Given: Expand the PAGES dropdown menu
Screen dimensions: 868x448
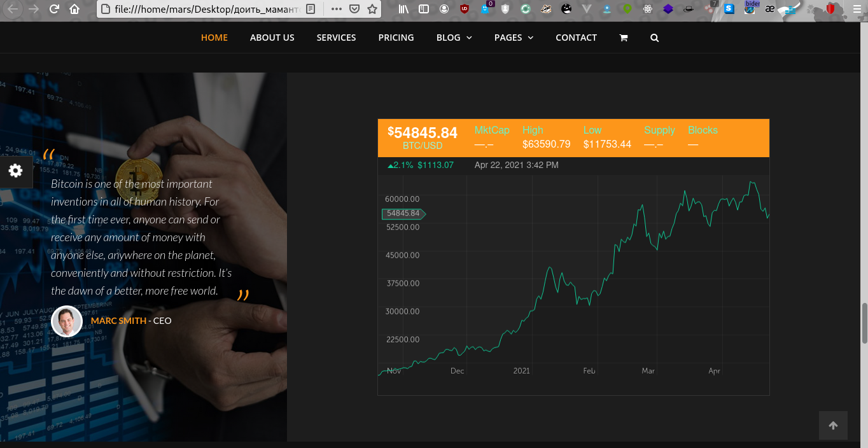Looking at the screenshot, I should point(514,38).
